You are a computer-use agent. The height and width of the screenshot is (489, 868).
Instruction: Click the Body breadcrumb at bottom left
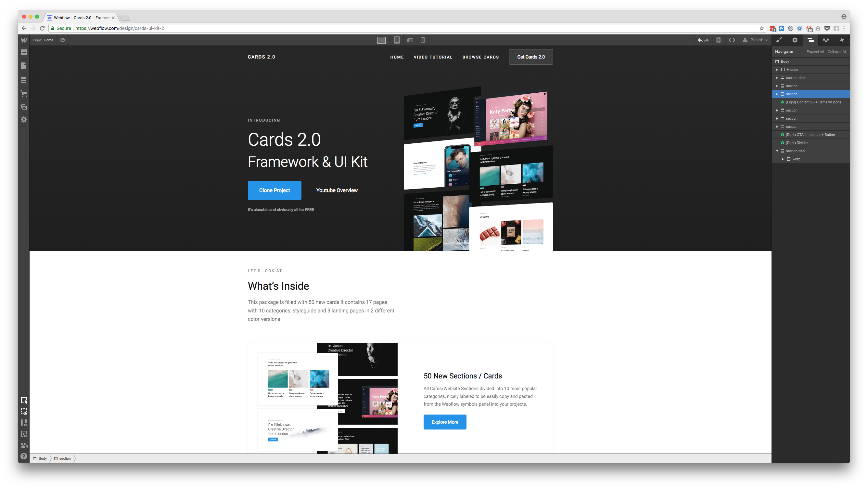[42, 458]
